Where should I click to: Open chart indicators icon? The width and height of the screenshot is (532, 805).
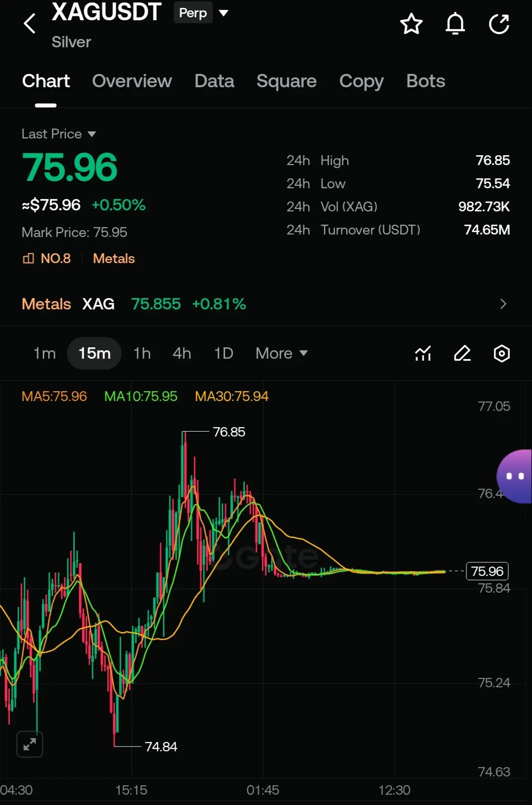tap(423, 353)
